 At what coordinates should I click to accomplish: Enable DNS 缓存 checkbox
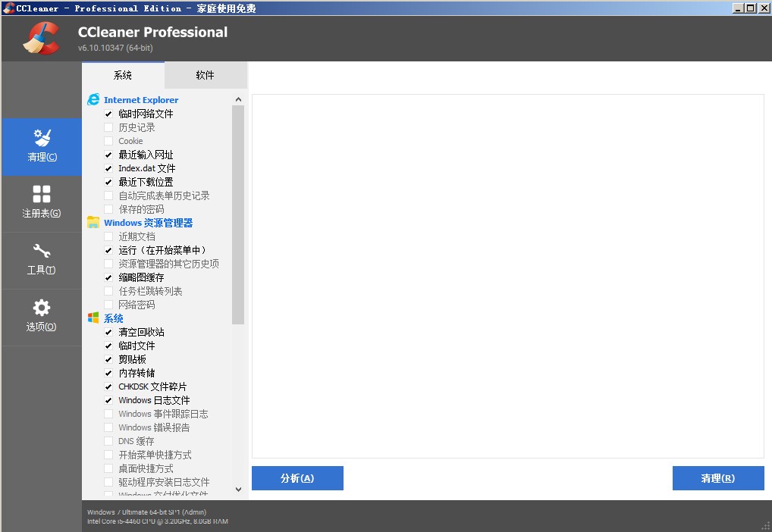[x=108, y=441]
